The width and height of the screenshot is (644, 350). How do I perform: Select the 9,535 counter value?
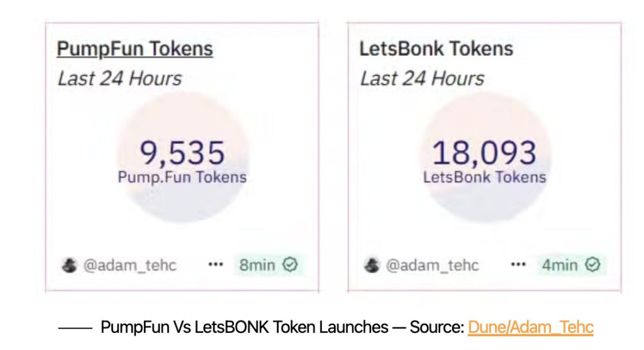click(182, 152)
